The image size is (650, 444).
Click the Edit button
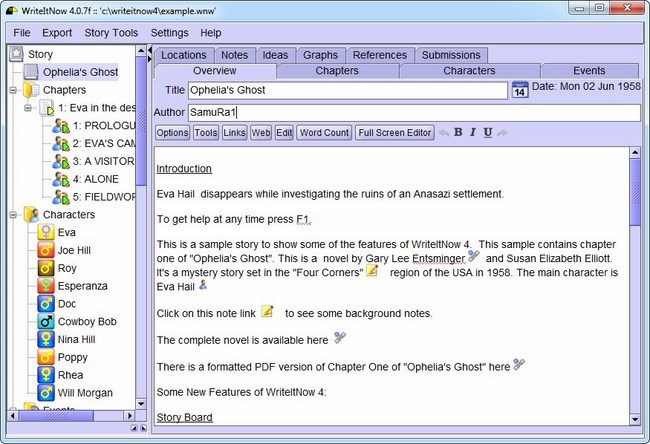pos(284,133)
